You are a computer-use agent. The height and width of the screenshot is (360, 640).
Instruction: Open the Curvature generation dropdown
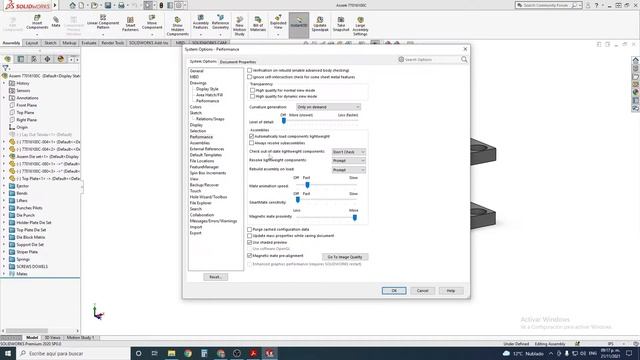pyautogui.click(x=328, y=107)
